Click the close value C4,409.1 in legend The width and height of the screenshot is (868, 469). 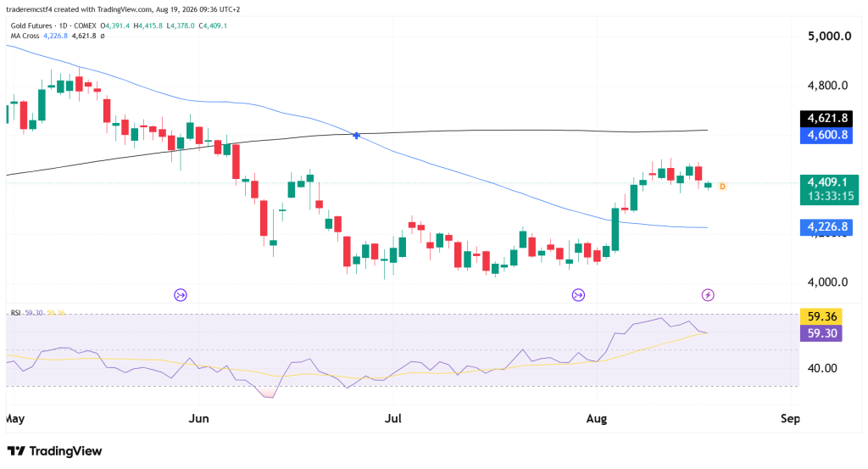tap(213, 25)
